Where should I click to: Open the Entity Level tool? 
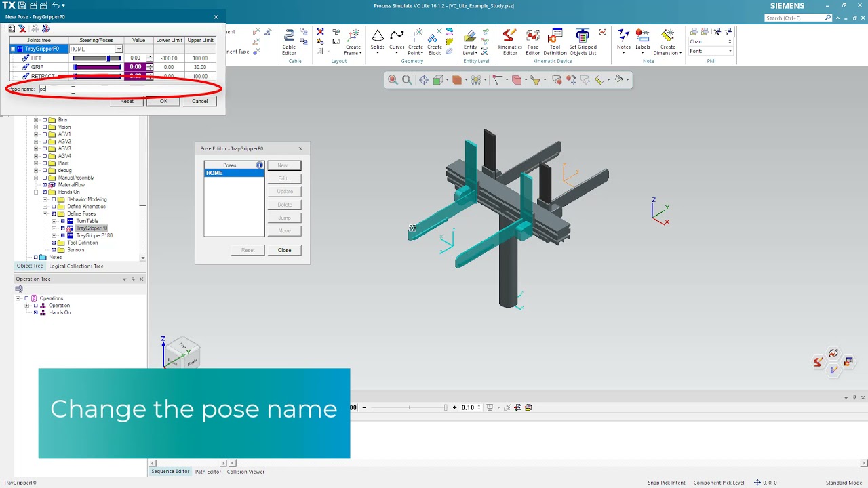pos(470,42)
